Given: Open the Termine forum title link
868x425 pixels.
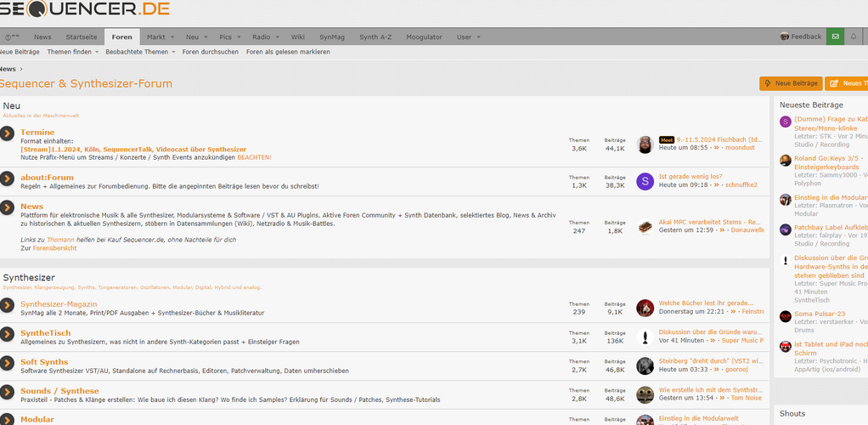Looking at the screenshot, I should (x=37, y=133).
